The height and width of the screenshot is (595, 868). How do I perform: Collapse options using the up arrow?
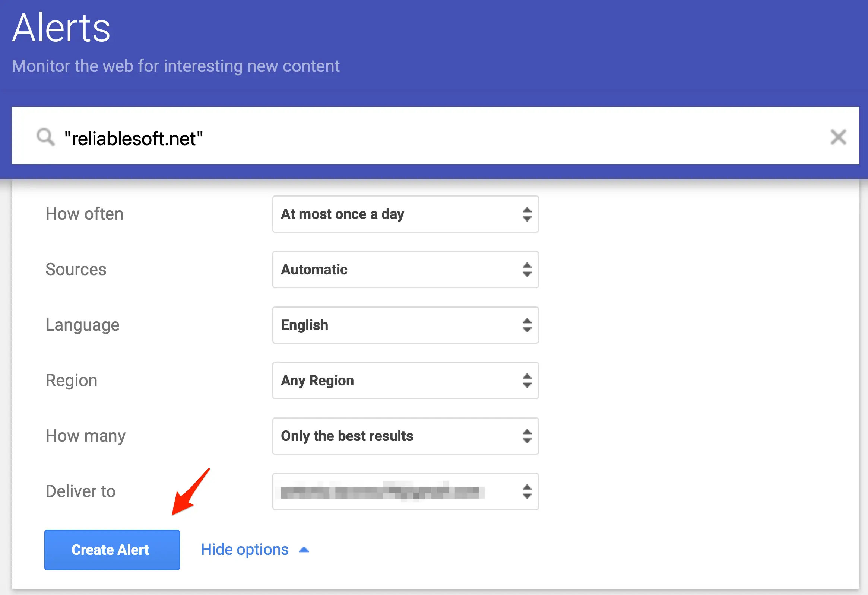(304, 550)
